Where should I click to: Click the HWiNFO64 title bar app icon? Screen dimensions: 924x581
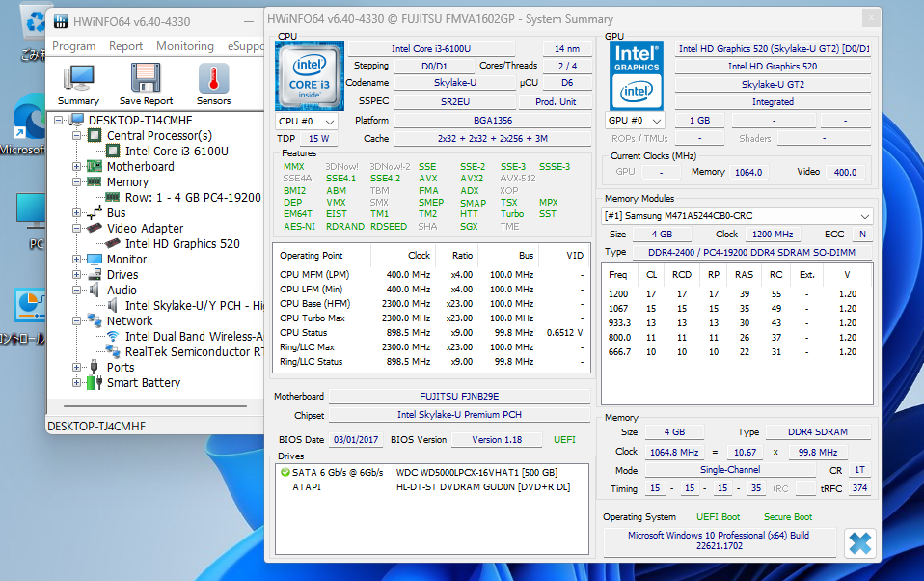coord(61,22)
